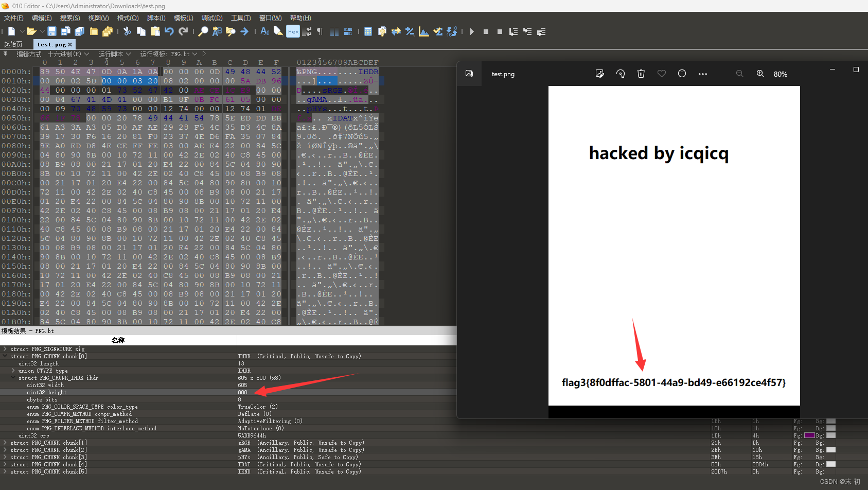Image resolution: width=868 pixels, height=490 pixels.
Task: Click the Copy icon in toolbar
Action: 141,31
